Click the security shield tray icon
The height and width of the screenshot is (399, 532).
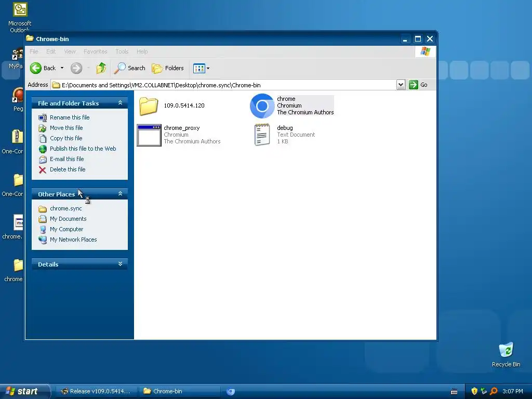474,391
